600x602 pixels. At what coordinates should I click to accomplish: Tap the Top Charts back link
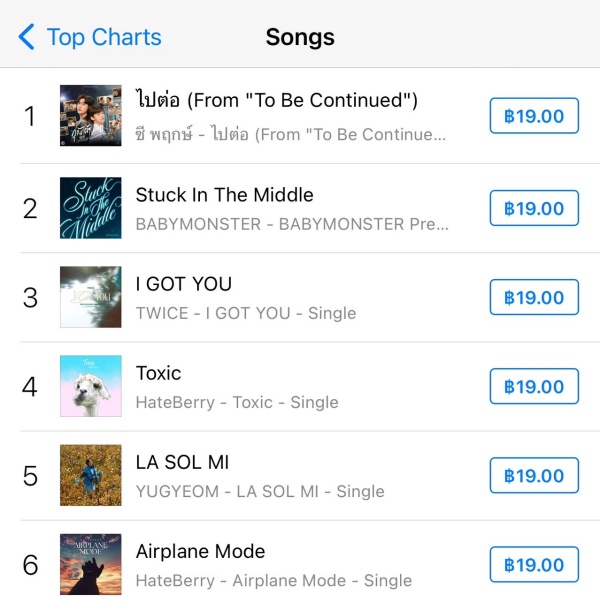[x=103, y=38]
